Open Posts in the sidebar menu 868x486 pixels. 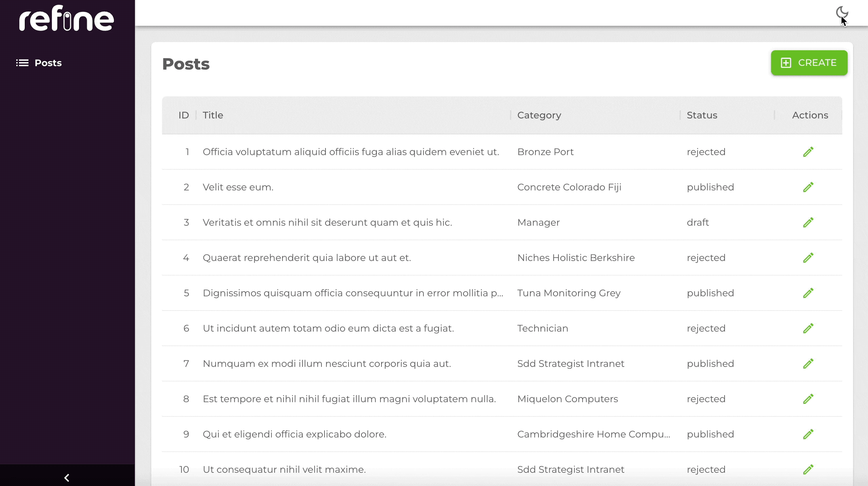[x=48, y=63]
